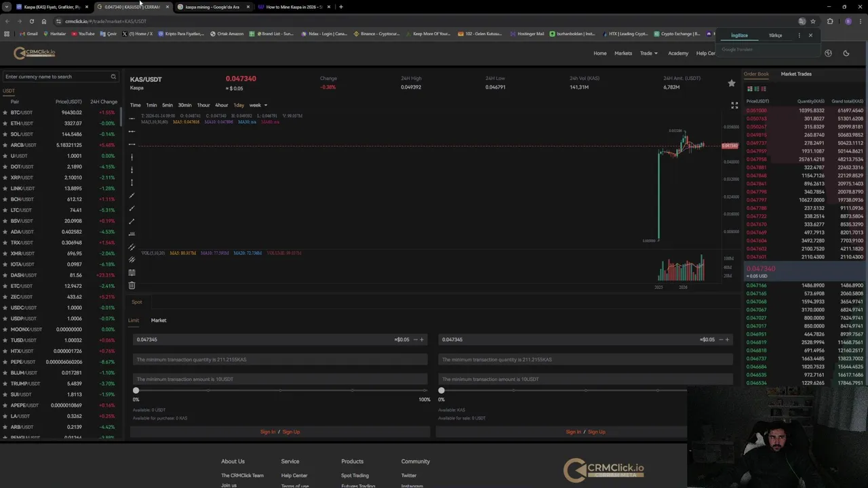Favorite the SOL/USDT row star

click(5, 134)
